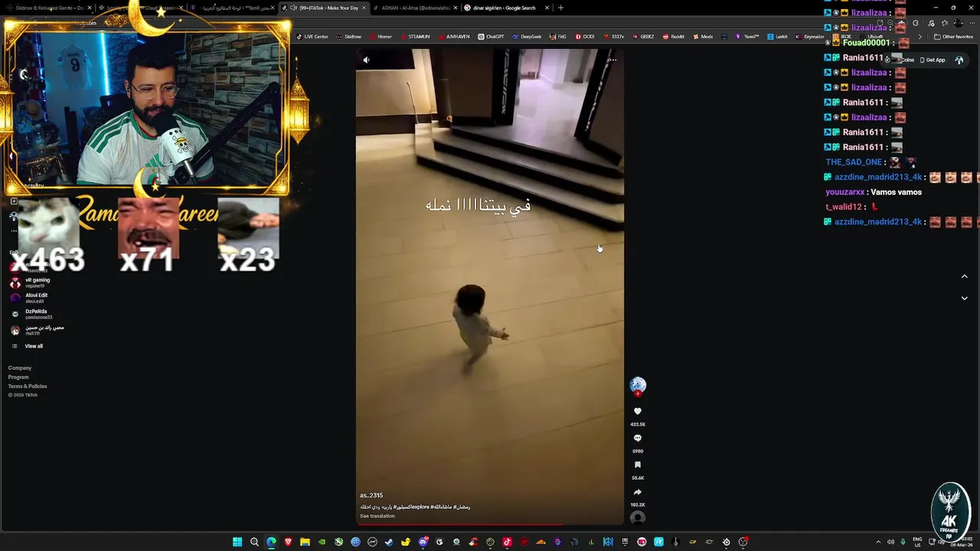This screenshot has width=980, height=551.
Task: Open Brave browser from the taskbar
Action: click(288, 542)
